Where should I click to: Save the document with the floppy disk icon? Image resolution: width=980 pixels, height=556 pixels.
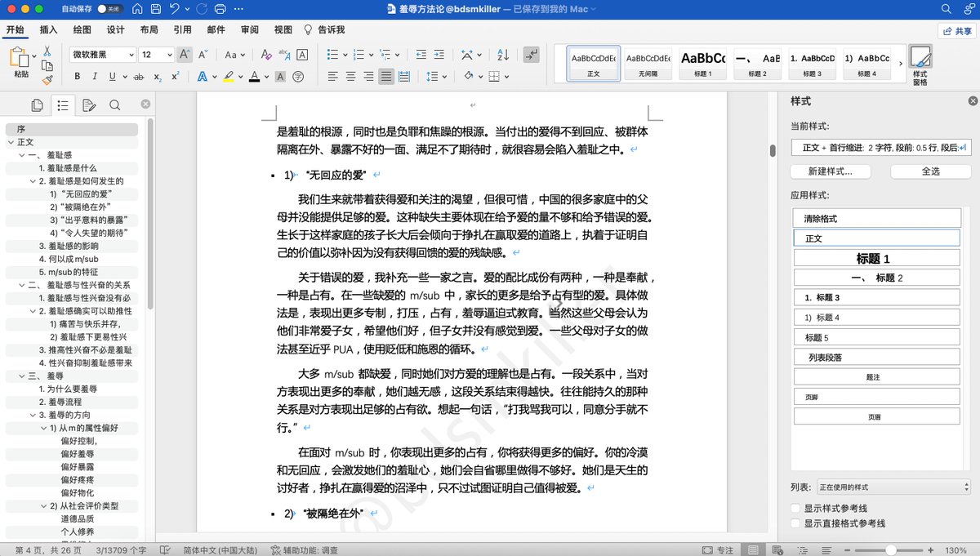point(157,9)
